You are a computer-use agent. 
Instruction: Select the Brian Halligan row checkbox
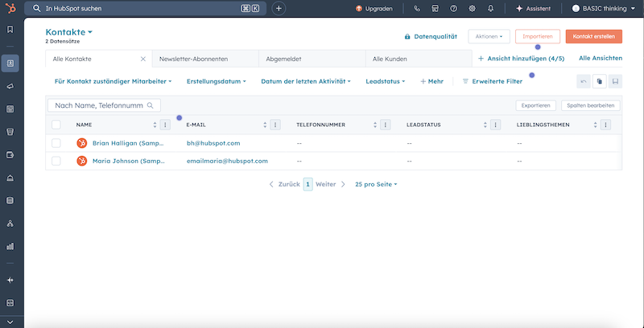click(56, 143)
